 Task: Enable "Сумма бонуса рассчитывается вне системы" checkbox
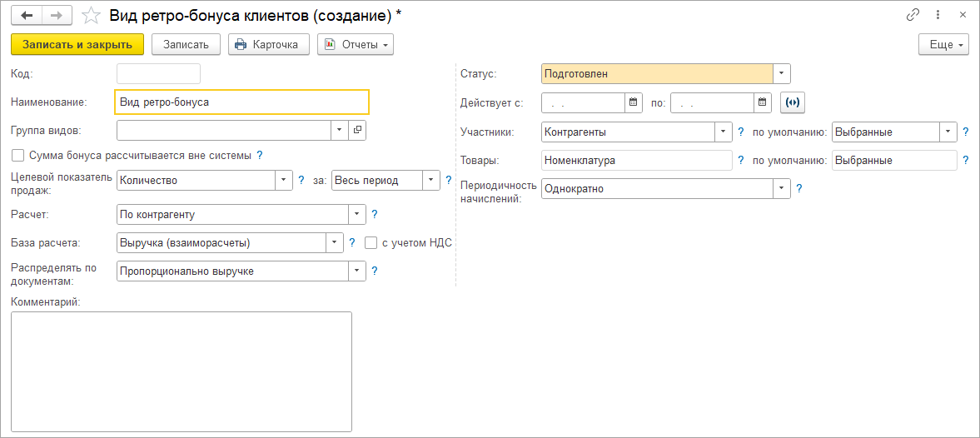[17, 155]
